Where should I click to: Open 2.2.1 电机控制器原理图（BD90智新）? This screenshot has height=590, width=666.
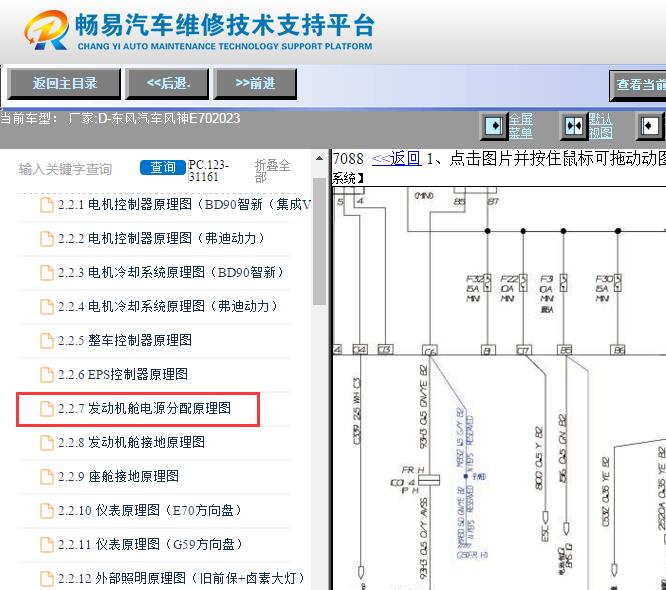tap(184, 204)
